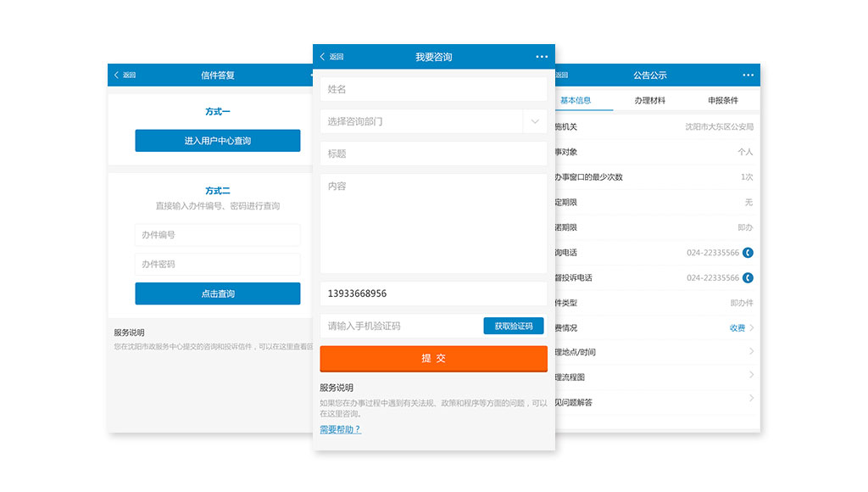
Task: Focus the 办件编号 input field
Action: 217,235
